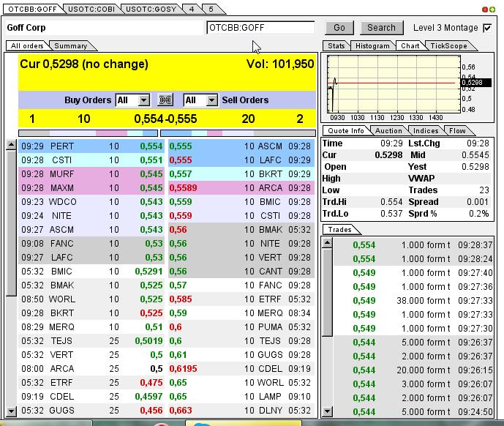Select the Auction tab
Screen dimensions: 504x426
coord(388,131)
